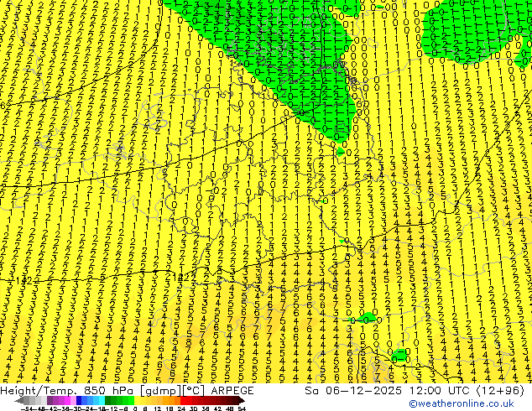Click the grey left arrow end of the color scale
Image resolution: width=532 pixels, height=411 pixels.
19,400
